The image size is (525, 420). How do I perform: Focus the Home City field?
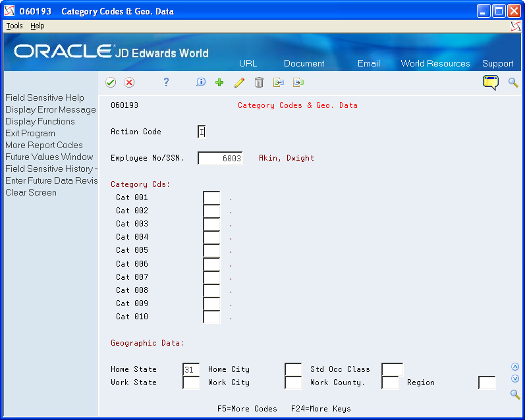293,369
